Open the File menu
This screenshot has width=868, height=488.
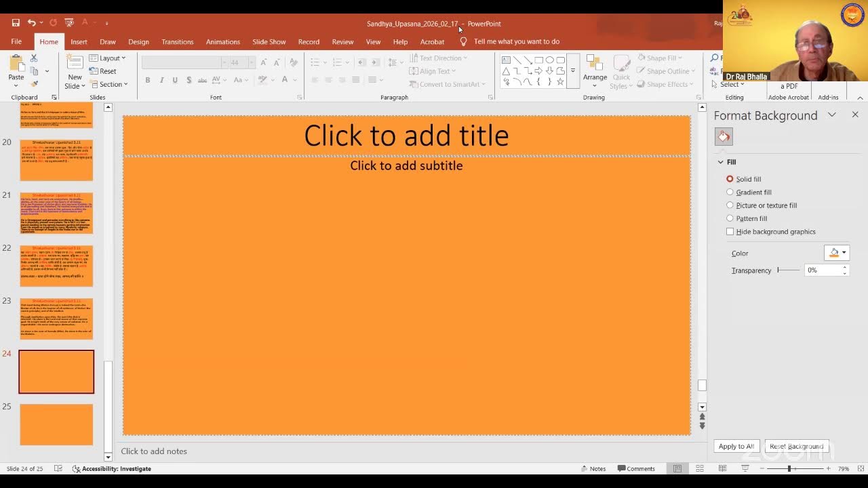pyautogui.click(x=16, y=41)
